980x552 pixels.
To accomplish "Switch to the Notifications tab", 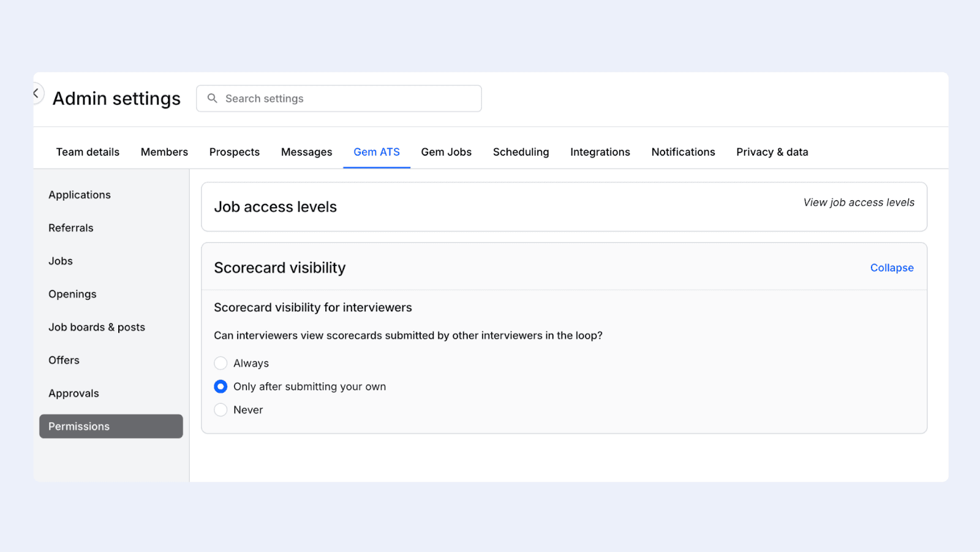I will (x=682, y=151).
